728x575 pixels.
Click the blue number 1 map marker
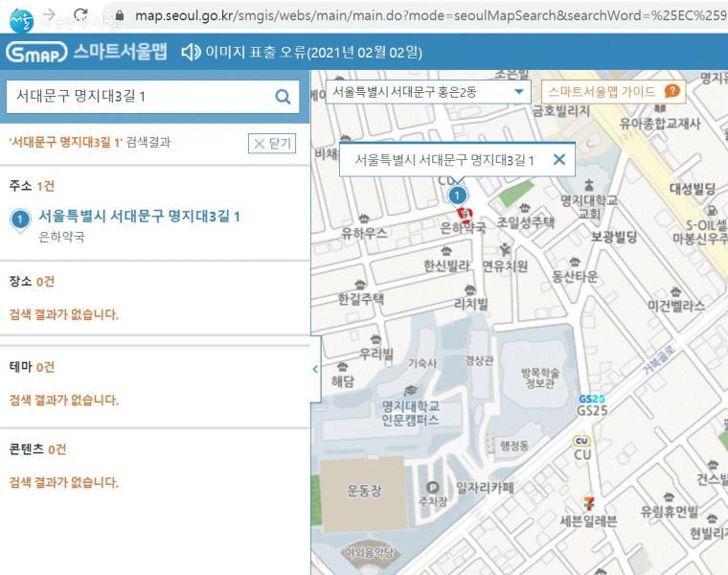tap(457, 195)
